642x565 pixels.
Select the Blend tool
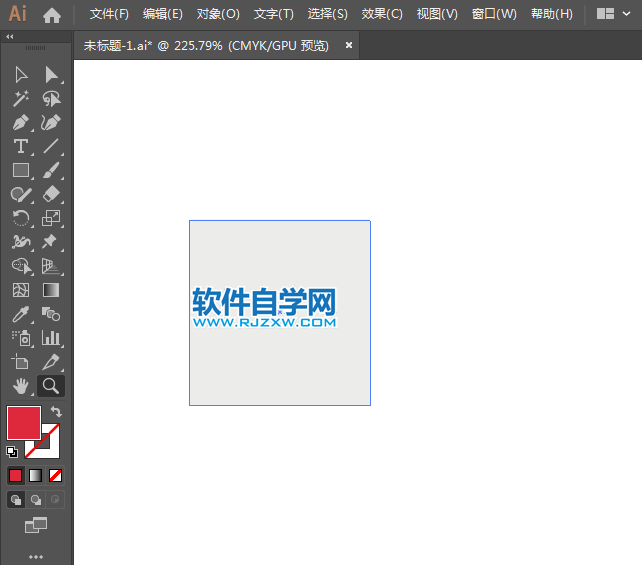tap(51, 314)
